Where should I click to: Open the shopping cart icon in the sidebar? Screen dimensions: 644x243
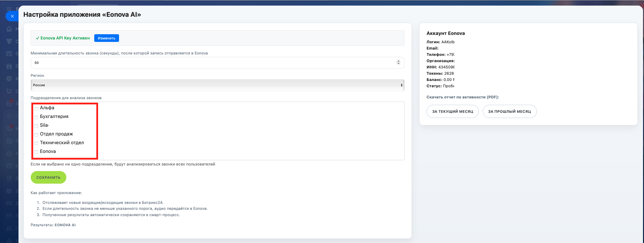pyautogui.click(x=9, y=91)
